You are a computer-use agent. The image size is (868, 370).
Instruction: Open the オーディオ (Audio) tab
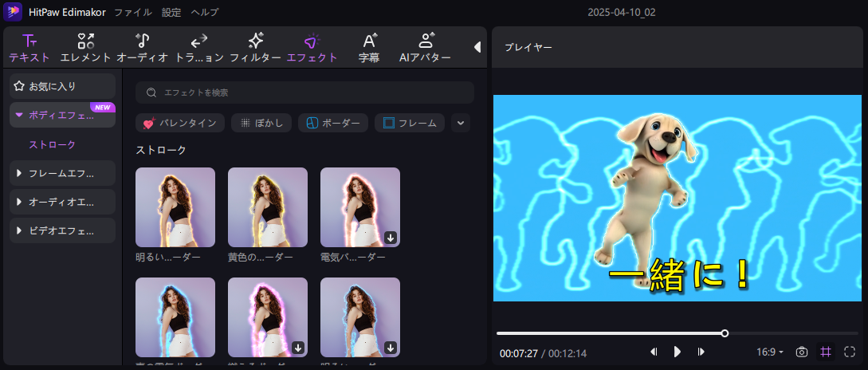(142, 48)
